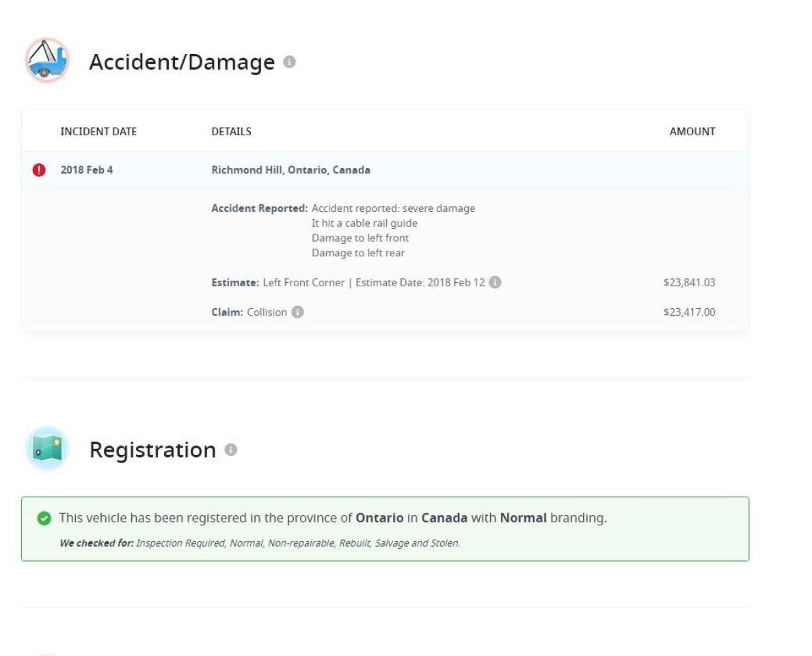Viewport: 812px width, 656px height.
Task: Click the green Ontario registration banner
Action: 385,529
